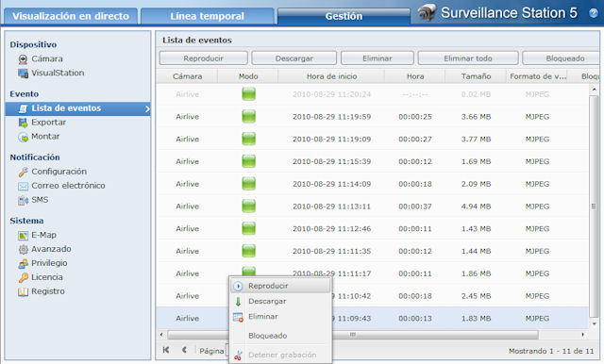Click size cell 1.83 MB
The height and width of the screenshot is (364, 604).
476,318
